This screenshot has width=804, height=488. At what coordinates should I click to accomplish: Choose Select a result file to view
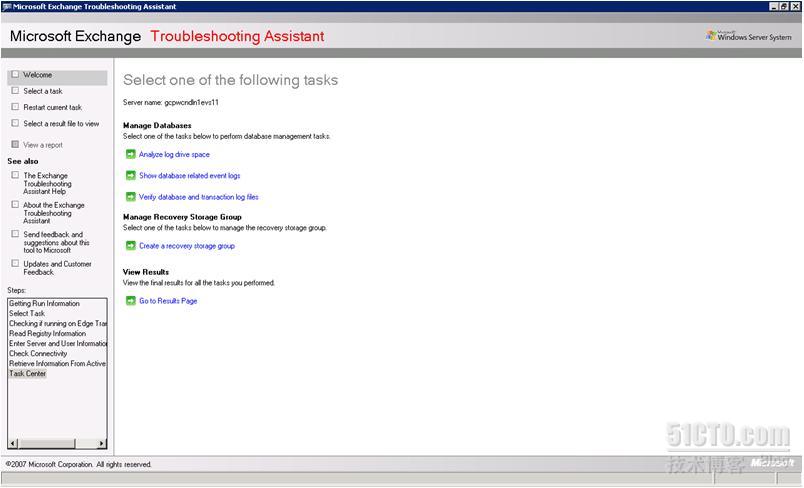coord(61,124)
